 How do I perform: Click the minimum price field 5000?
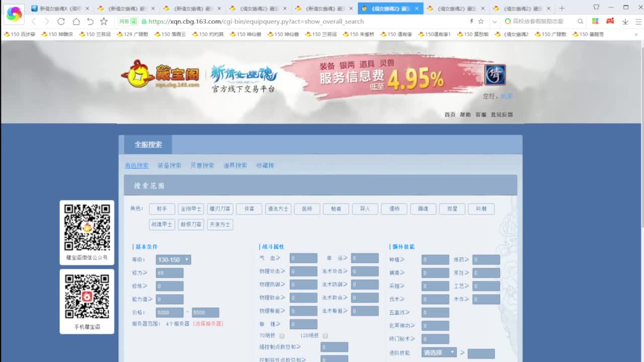click(x=170, y=313)
